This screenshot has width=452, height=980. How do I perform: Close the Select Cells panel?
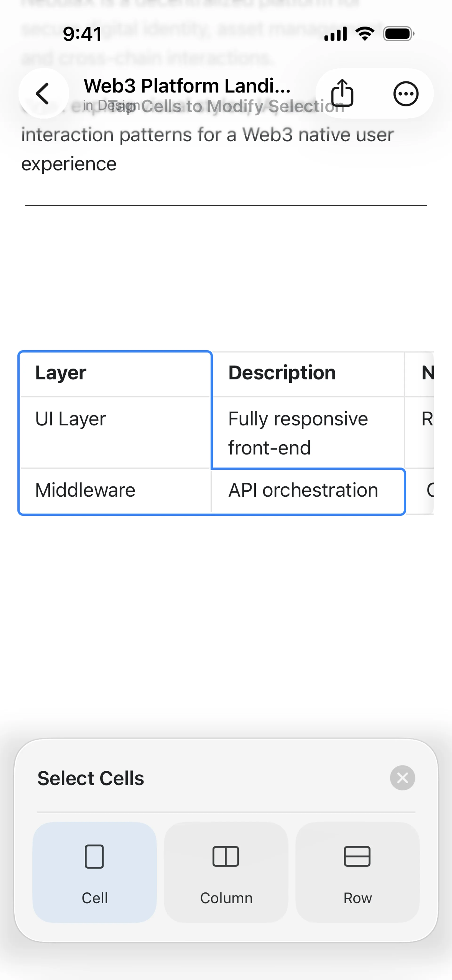click(x=402, y=778)
